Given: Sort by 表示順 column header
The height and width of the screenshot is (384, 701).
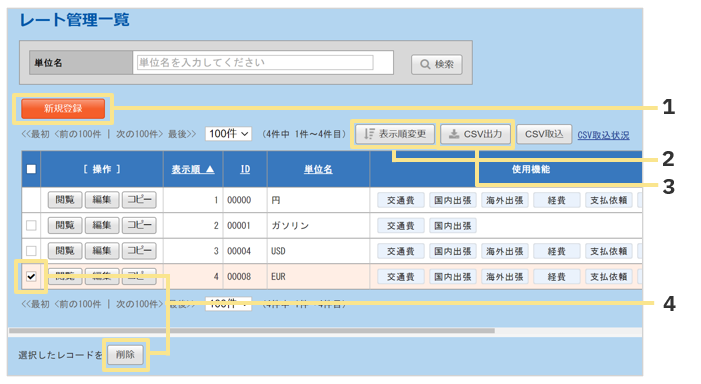Looking at the screenshot, I should pyautogui.click(x=193, y=169).
